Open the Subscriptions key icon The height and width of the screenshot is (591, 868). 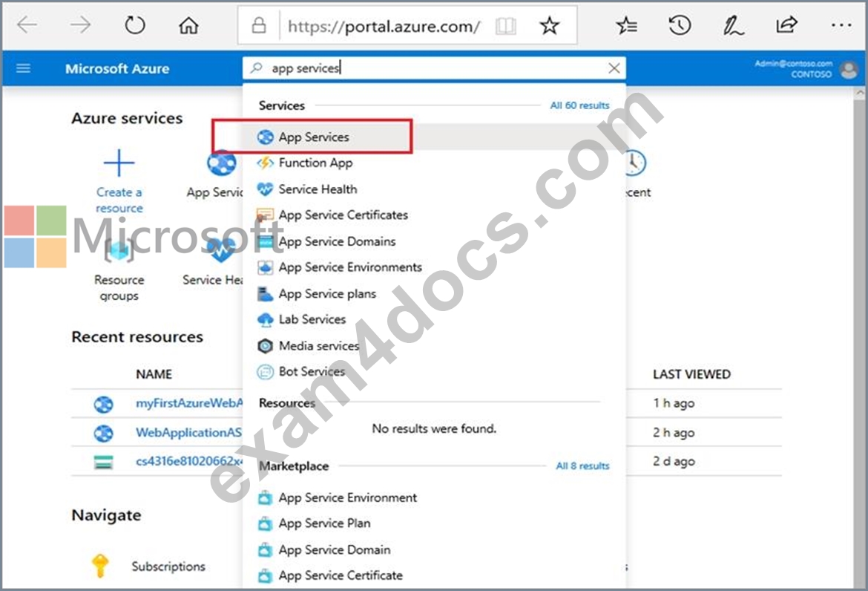click(100, 566)
